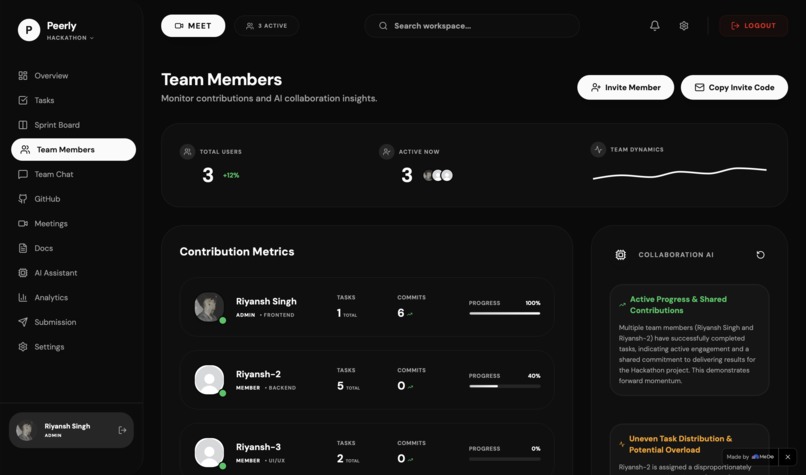This screenshot has height=475, width=806.
Task: Open settings gear in top bar
Action: pyautogui.click(x=684, y=26)
